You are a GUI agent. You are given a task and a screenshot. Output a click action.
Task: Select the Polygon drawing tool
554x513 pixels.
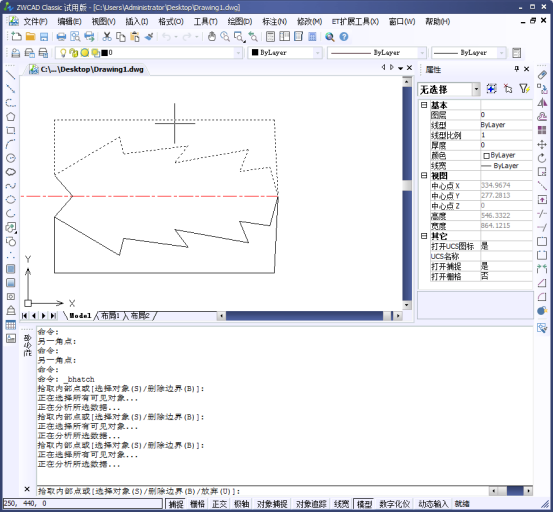click(x=11, y=117)
